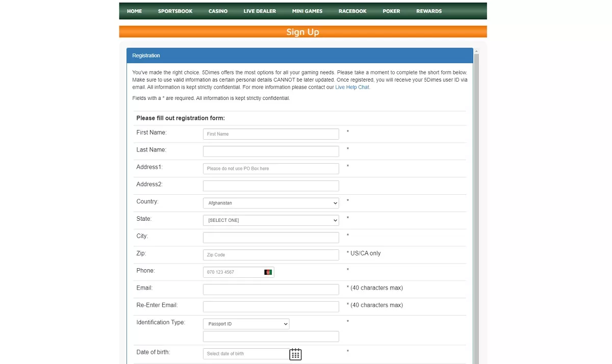This screenshot has height=364, width=612.
Task: Follow the Live Help Chat link
Action: click(352, 87)
